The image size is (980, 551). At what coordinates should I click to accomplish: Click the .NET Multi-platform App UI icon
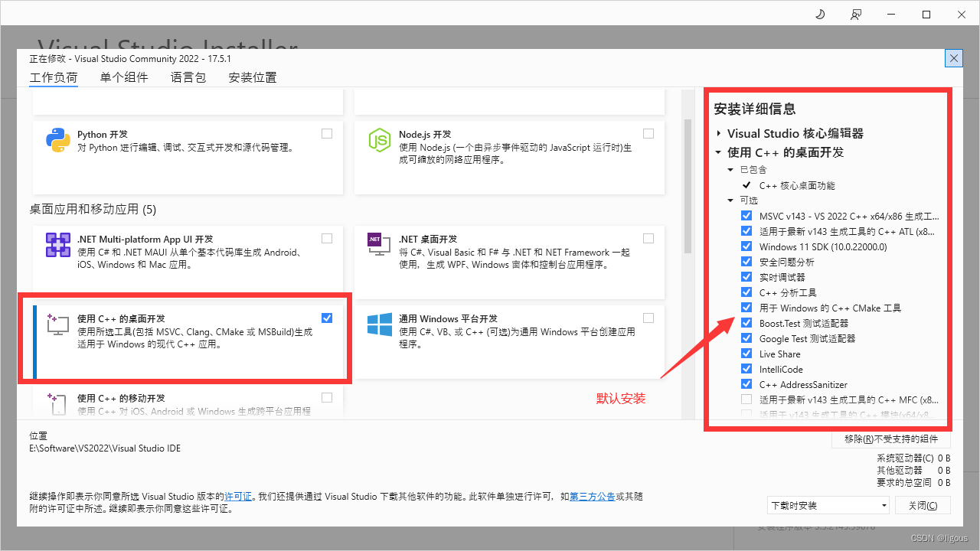(x=58, y=246)
